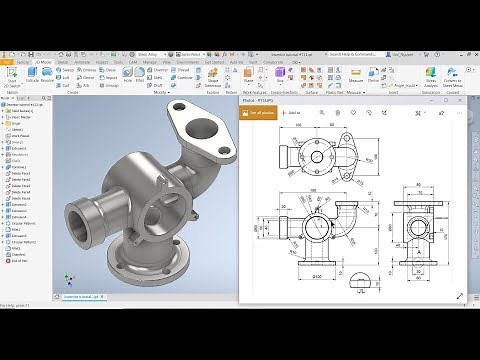Launch Stress Analysis
The image size is (480, 360).
point(431,77)
